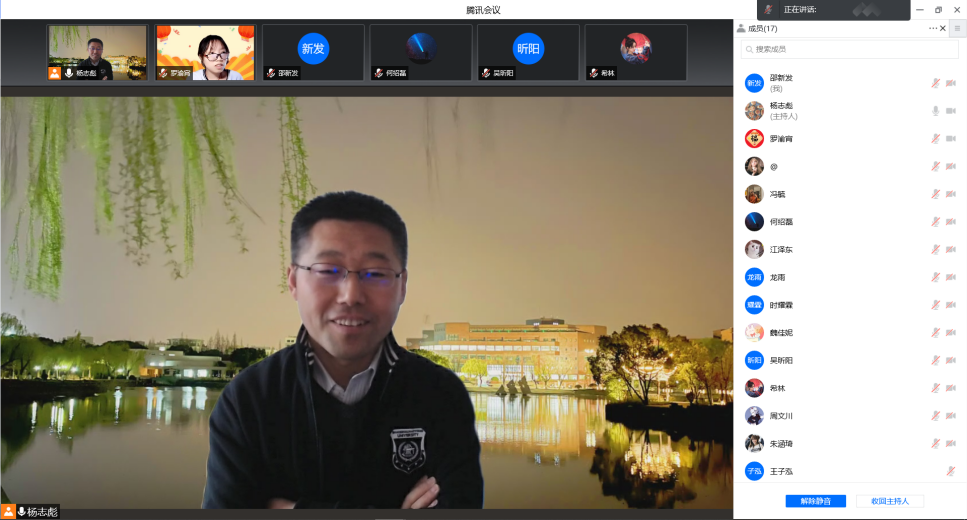The image size is (967, 520).
Task: Click muted mic icon next to 何绍磊
Action: [936, 222]
